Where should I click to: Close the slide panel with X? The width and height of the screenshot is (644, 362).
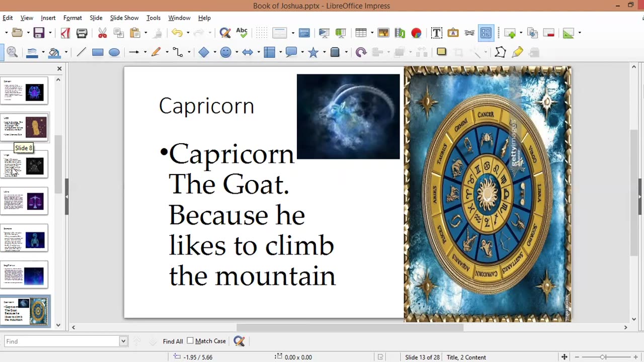[x=59, y=68]
